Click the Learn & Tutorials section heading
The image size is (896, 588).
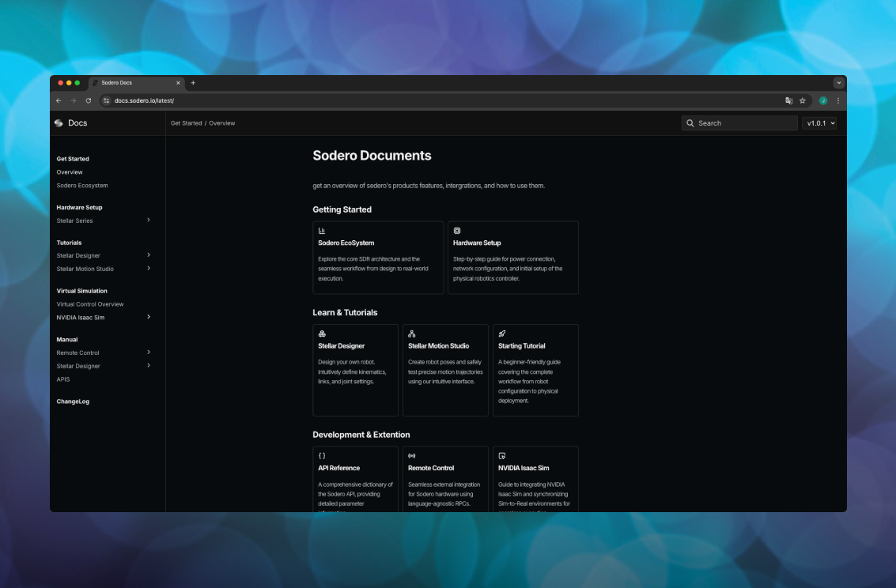click(x=345, y=313)
